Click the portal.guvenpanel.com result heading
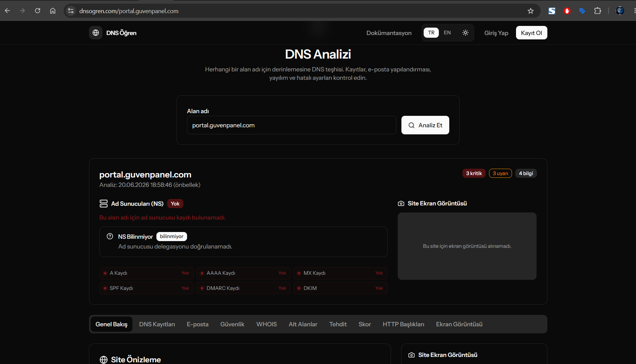 click(x=145, y=175)
